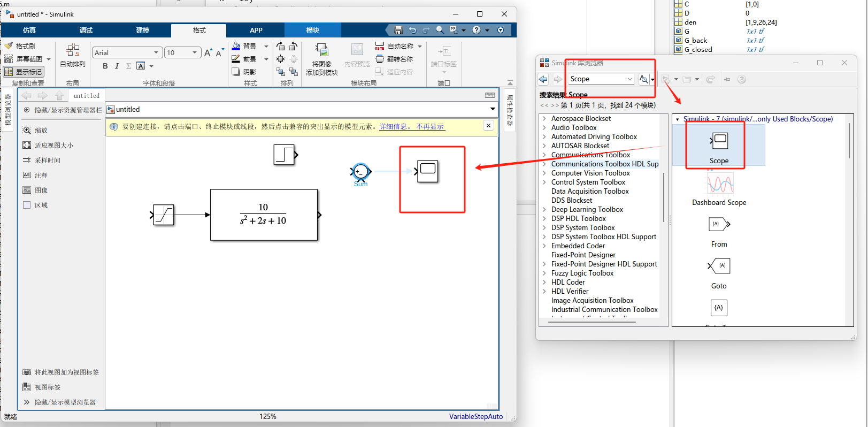Click VariableStepAuto solver link in status bar

coord(476,416)
